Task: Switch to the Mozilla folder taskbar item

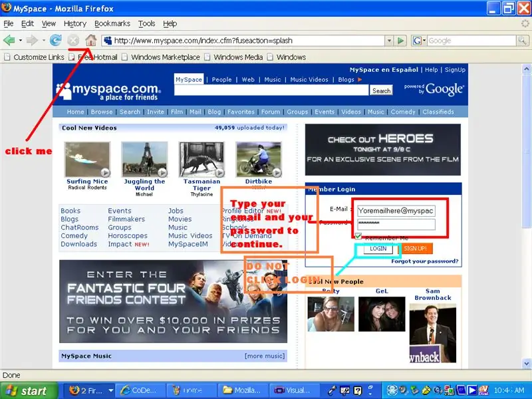Action: (x=243, y=390)
